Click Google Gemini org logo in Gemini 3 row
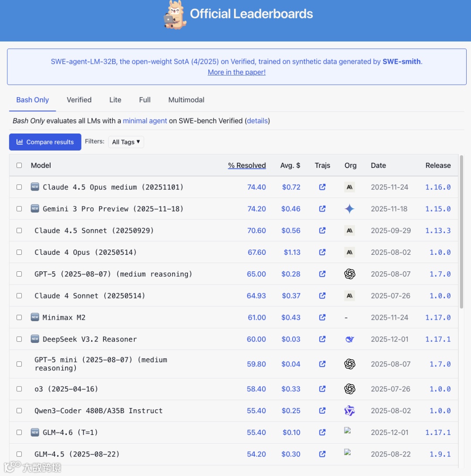The image size is (471, 476). coord(350,209)
